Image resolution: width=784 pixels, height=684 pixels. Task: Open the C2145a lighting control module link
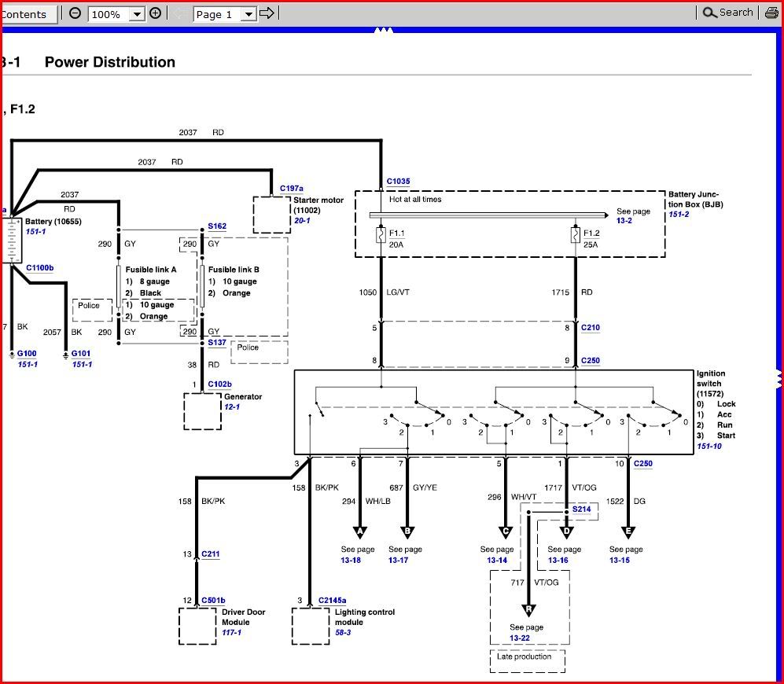(x=334, y=599)
